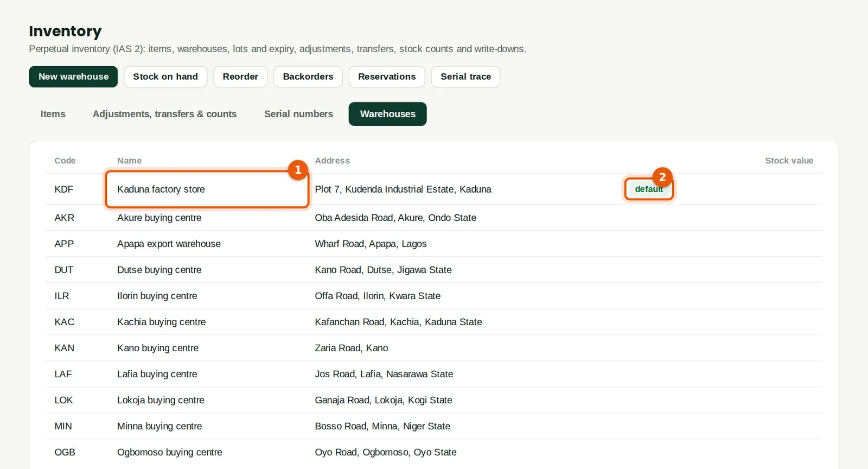Open the Stock on hand view
The height and width of the screenshot is (469, 868).
click(x=165, y=77)
